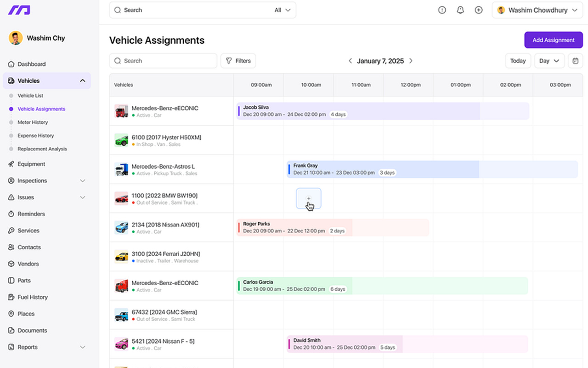Select Equipment in the sidebar

(32, 164)
